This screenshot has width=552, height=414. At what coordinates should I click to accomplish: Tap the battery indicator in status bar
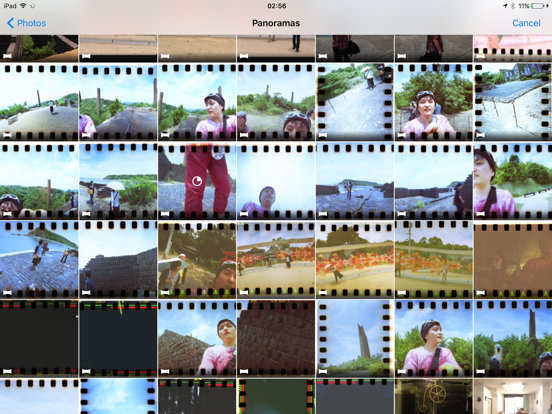[x=538, y=6]
